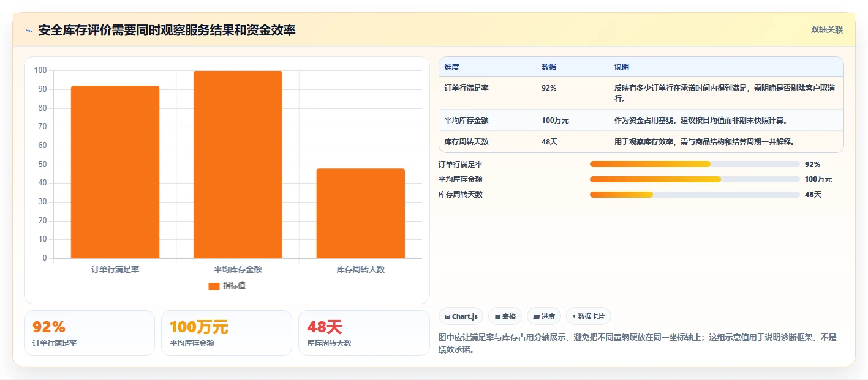This screenshot has width=868, height=380.
Task: Open the 92% data card
Action: pyautogui.click(x=89, y=333)
